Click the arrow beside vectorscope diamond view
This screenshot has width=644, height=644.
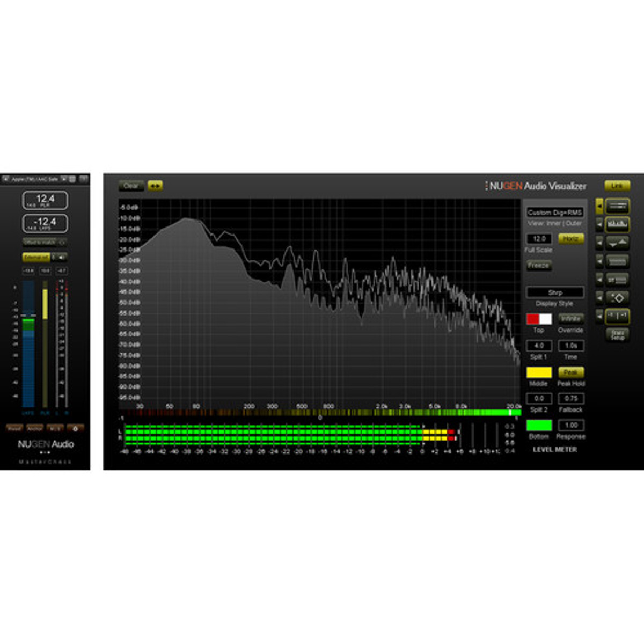point(599,298)
